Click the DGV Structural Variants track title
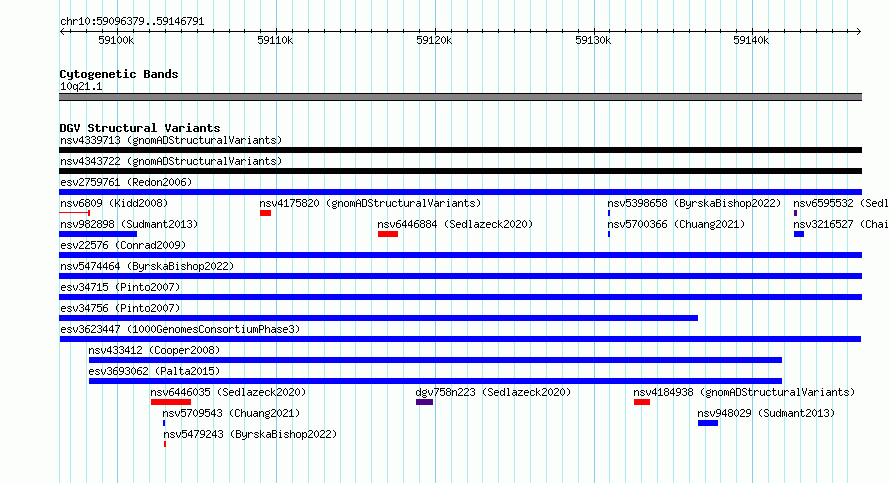890x483 pixels. click(x=140, y=128)
